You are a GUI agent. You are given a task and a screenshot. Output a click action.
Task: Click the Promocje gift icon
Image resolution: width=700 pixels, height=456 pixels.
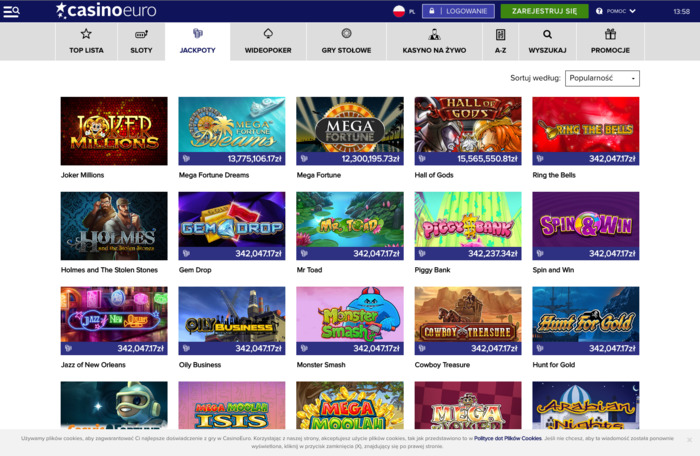(610, 34)
